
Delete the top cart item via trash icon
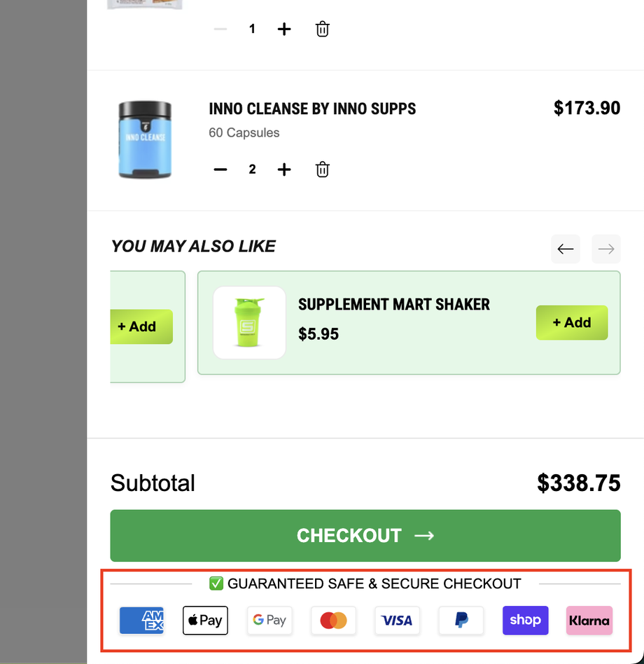(322, 29)
